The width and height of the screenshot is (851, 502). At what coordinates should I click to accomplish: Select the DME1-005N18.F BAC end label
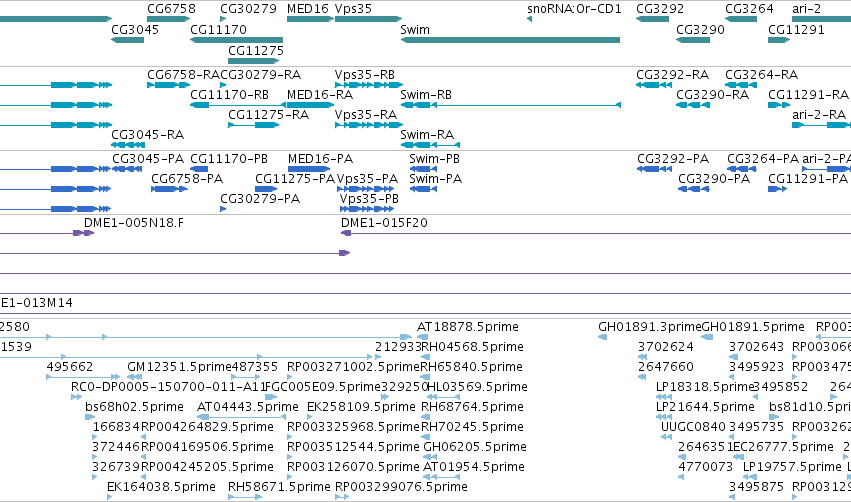click(x=134, y=223)
